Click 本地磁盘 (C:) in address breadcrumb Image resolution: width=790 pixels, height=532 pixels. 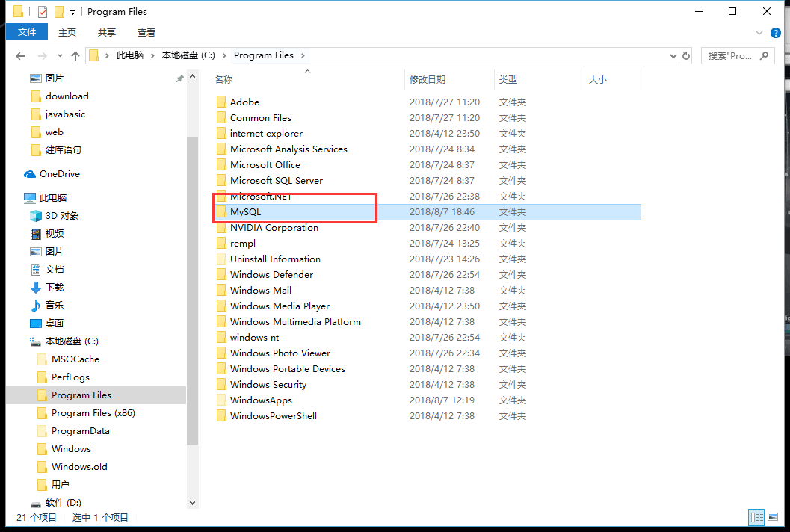click(188, 55)
